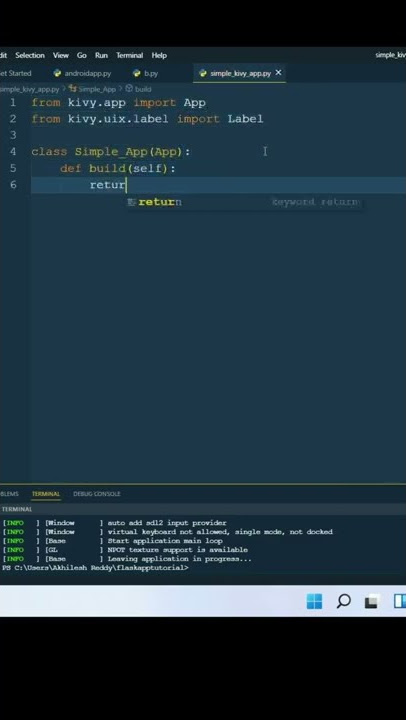Click the Python icon on androidapp.py tab
Image resolution: width=406 pixels, height=720 pixels.
57,73
